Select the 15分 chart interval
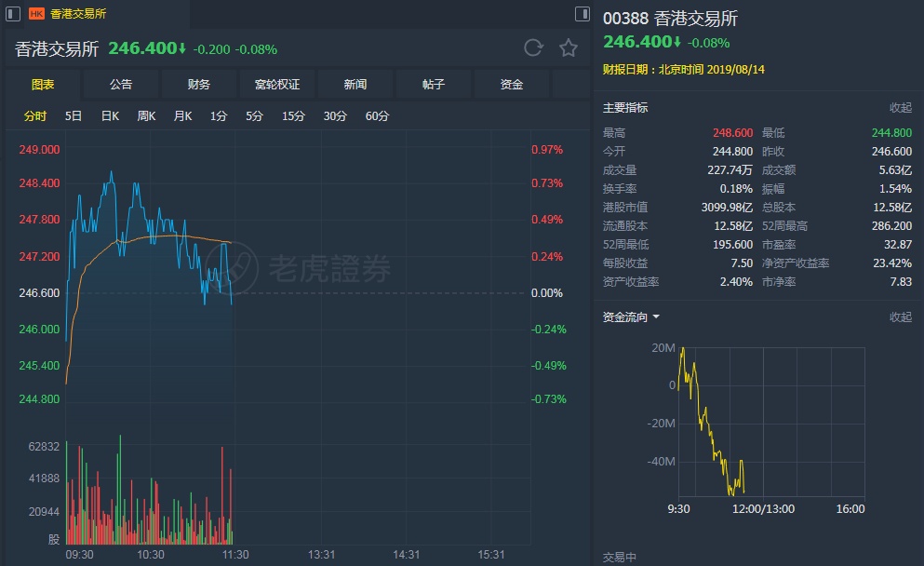Screen dimensions: 924x566 [293, 116]
